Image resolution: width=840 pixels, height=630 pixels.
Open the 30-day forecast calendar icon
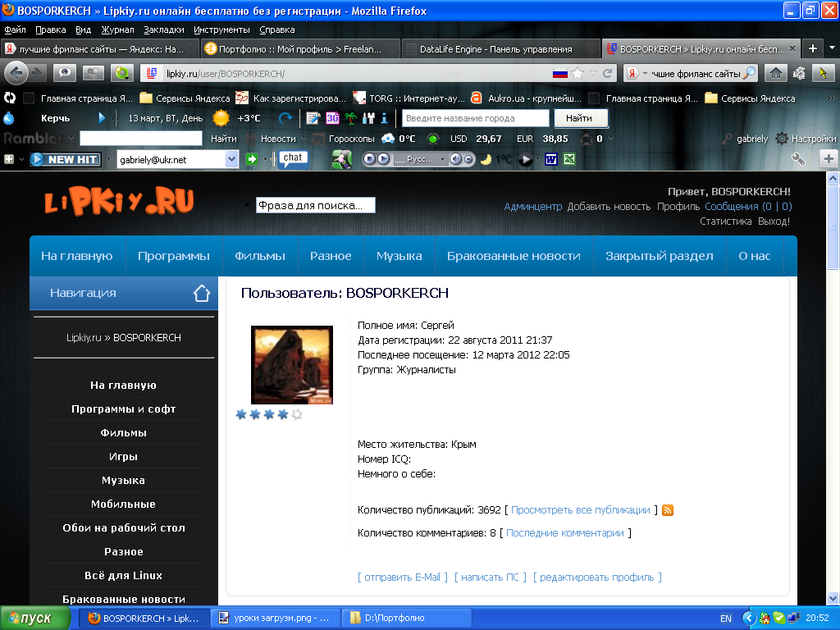point(332,118)
